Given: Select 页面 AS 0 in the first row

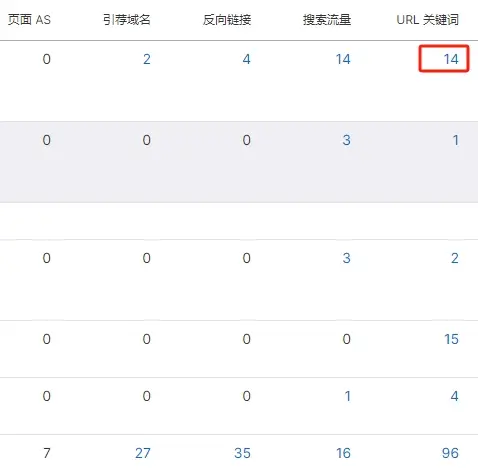Looking at the screenshot, I should pyautogui.click(x=47, y=59).
